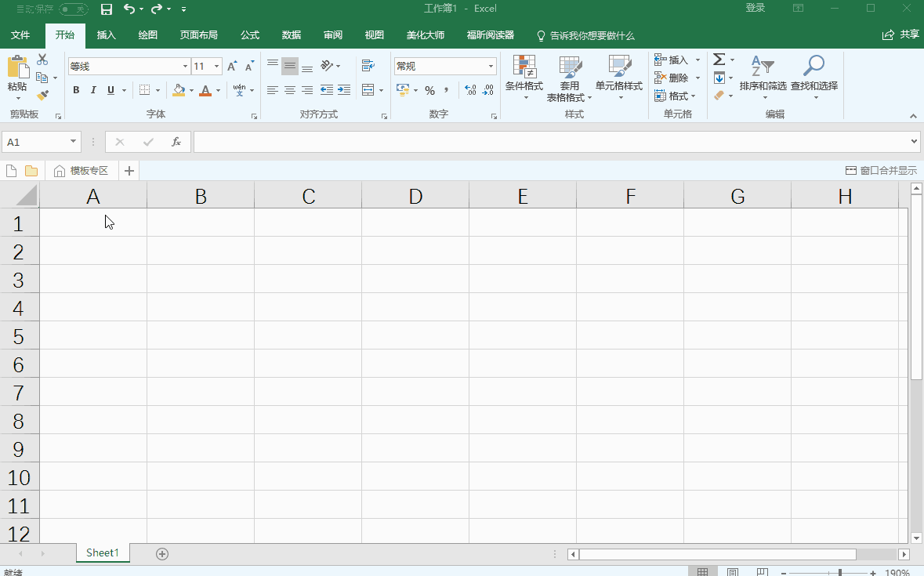This screenshot has width=924, height=576.
Task: Click the 共享 share button
Action: [x=901, y=35]
